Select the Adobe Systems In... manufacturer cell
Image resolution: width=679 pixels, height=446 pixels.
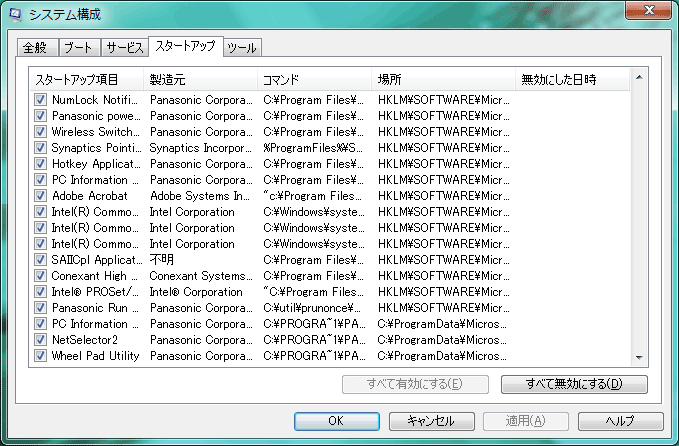point(200,196)
